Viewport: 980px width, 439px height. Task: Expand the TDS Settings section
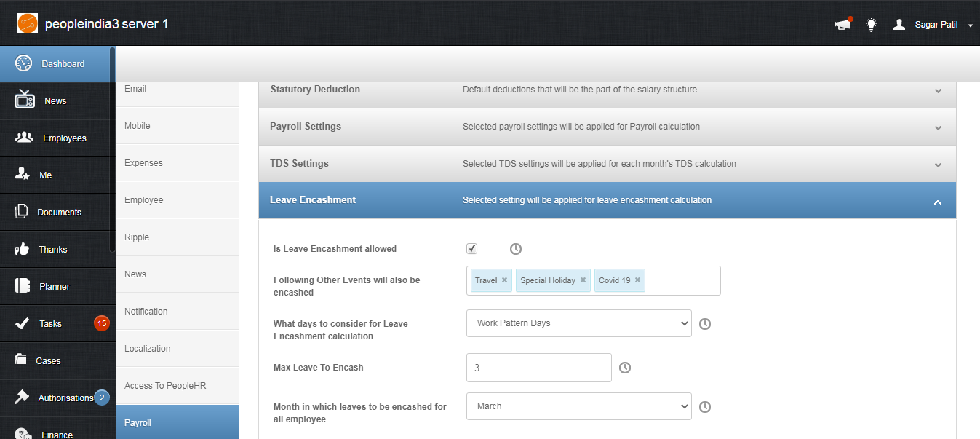(x=607, y=164)
